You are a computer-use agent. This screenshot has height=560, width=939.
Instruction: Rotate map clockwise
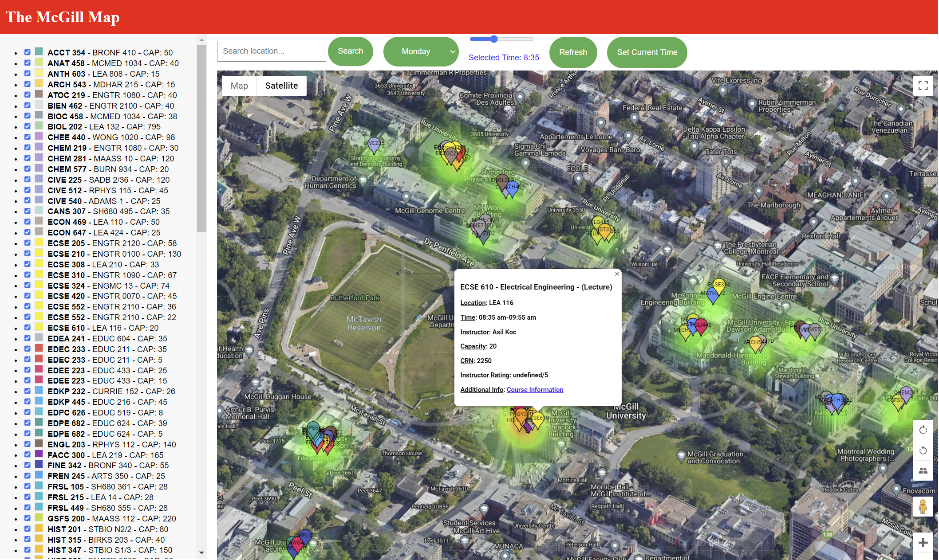(923, 430)
